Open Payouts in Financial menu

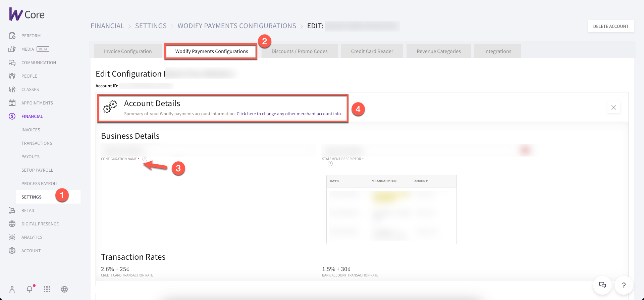(x=31, y=157)
